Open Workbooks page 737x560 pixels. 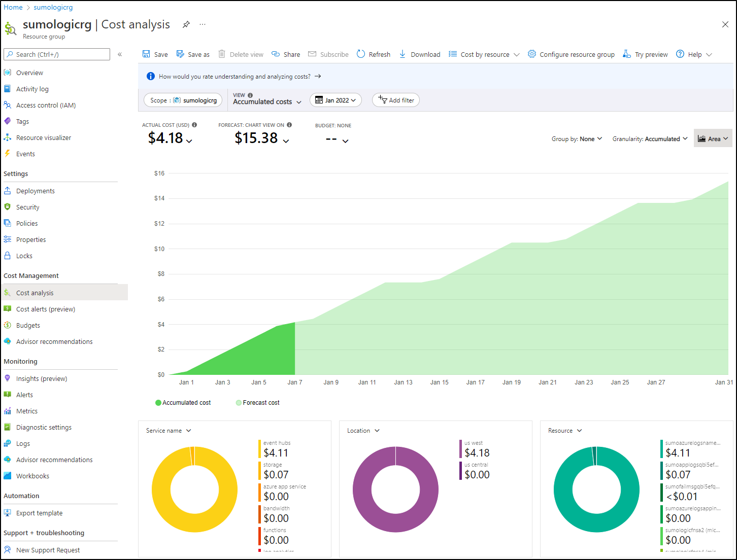click(x=32, y=476)
